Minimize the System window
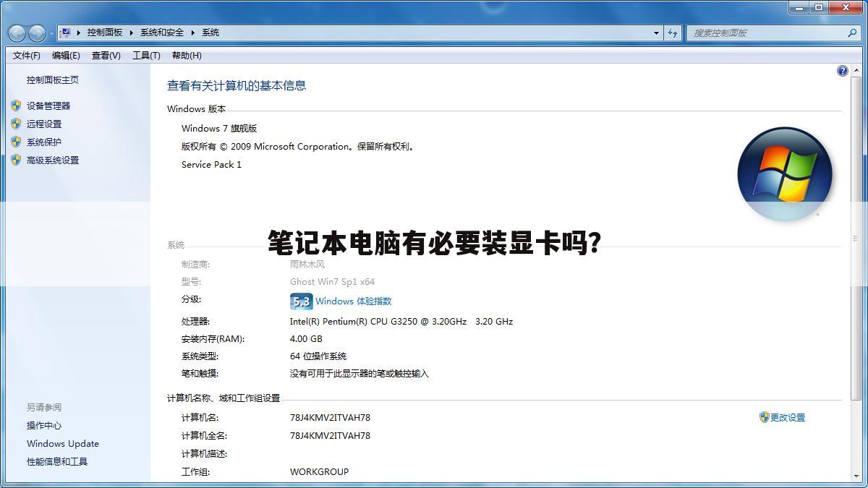This screenshot has height=488, width=868. coord(799,7)
